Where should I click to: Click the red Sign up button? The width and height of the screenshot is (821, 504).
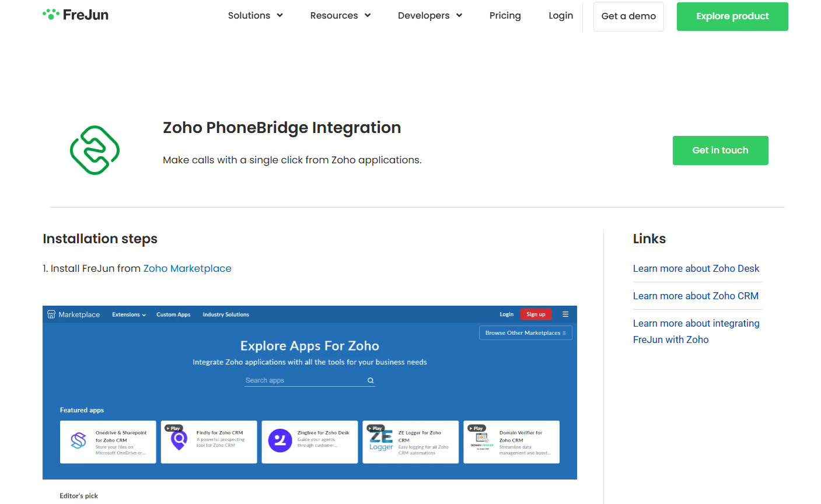[536, 314]
